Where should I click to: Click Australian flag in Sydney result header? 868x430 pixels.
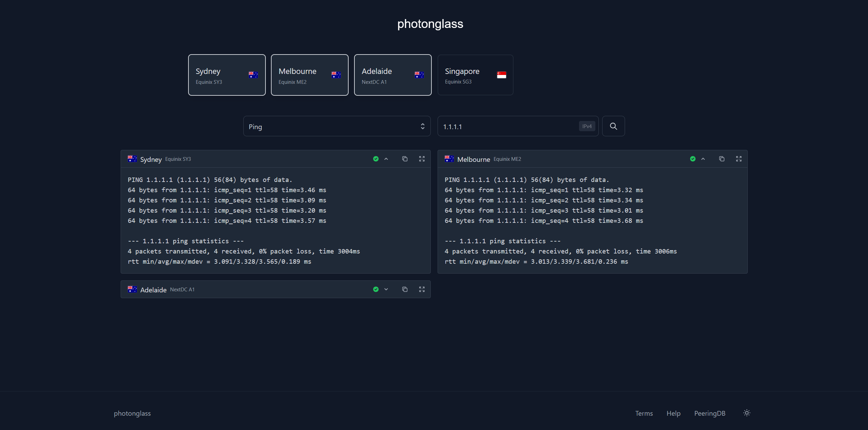click(132, 159)
